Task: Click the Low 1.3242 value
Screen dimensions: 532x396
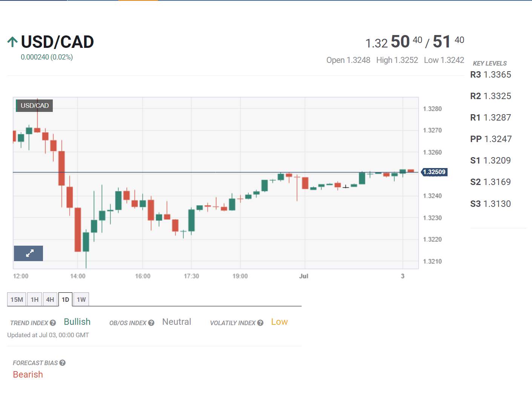Action: (x=444, y=60)
